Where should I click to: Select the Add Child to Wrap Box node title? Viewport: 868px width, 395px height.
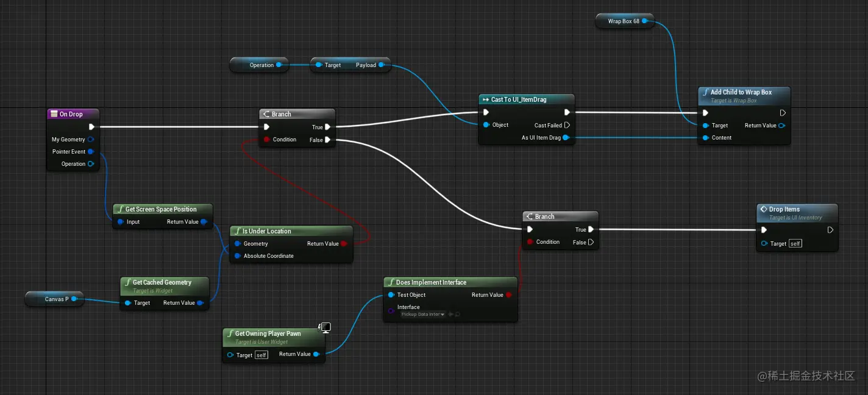pos(741,92)
